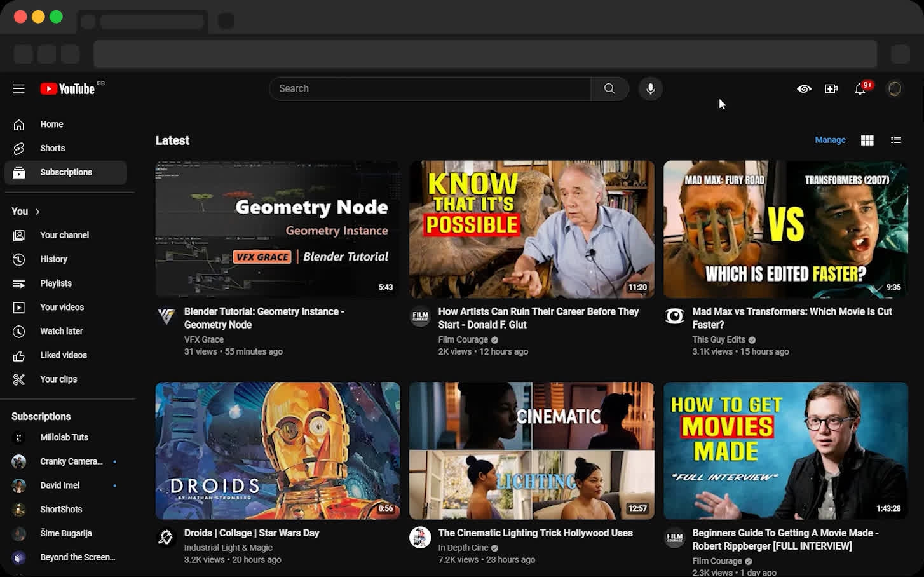Switch to list view layout
Viewport: 924px width, 577px height.
[x=896, y=140]
